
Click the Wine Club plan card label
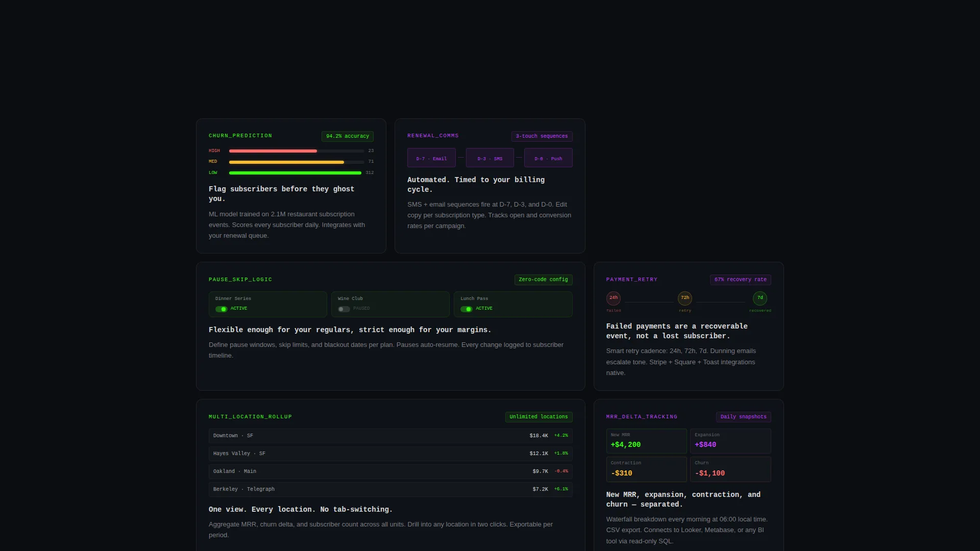pyautogui.click(x=350, y=299)
